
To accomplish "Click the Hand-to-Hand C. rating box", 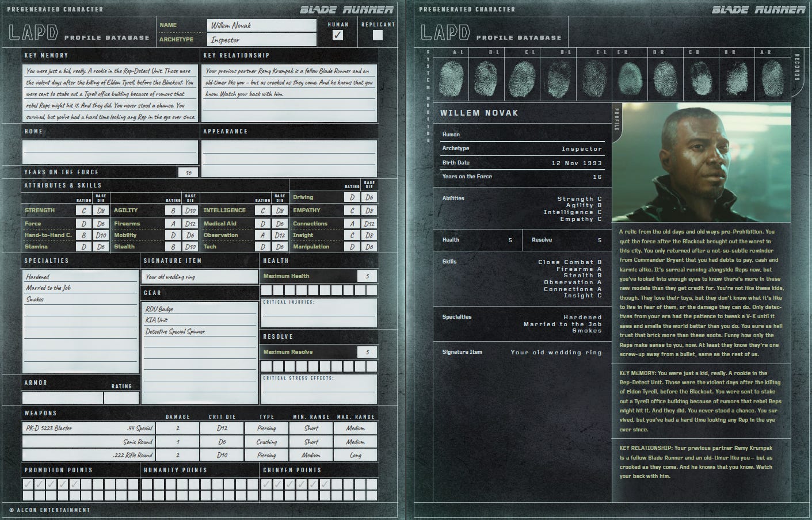I will point(84,235).
